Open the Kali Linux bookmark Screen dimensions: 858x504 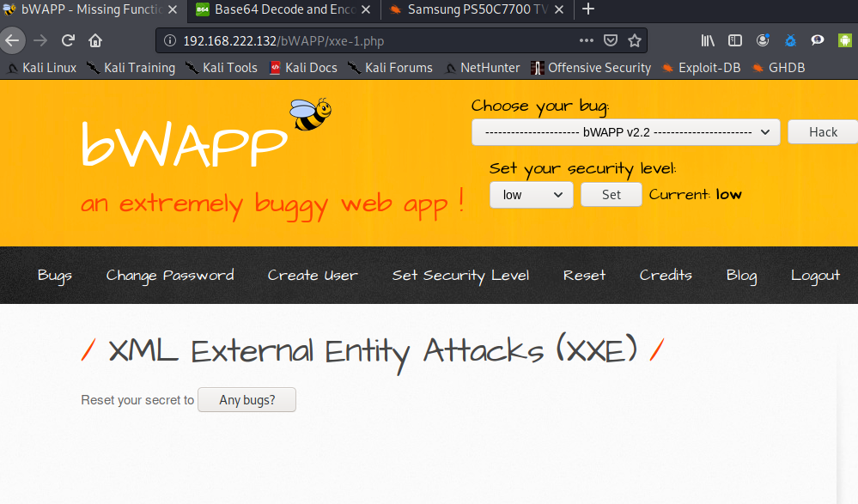click(x=41, y=68)
